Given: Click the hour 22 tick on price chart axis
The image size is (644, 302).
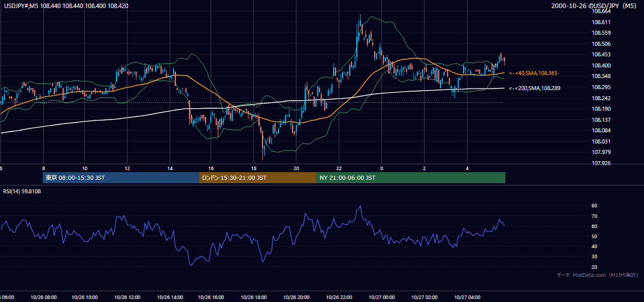Looking at the screenshot, I should (x=339, y=169).
